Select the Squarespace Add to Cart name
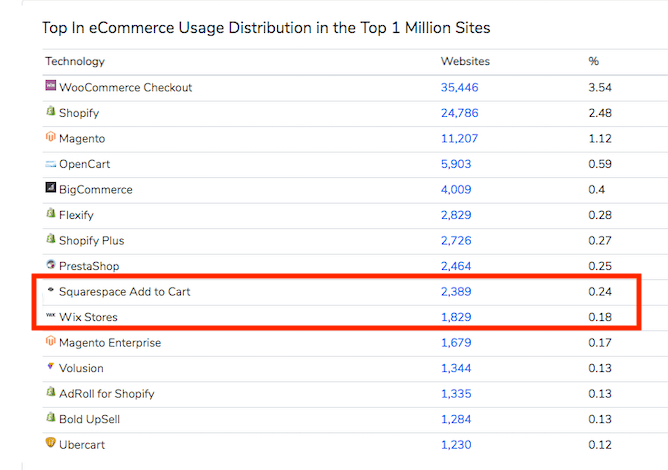The height and width of the screenshot is (470, 668). 124,292
